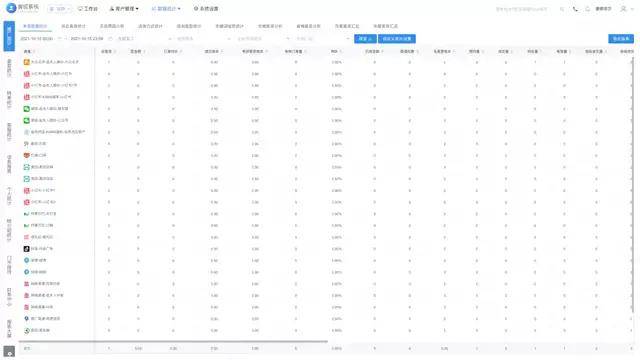Screen dimensions: 640x360
Task: Open notifications via the bell icon
Action: click(x=588, y=9)
